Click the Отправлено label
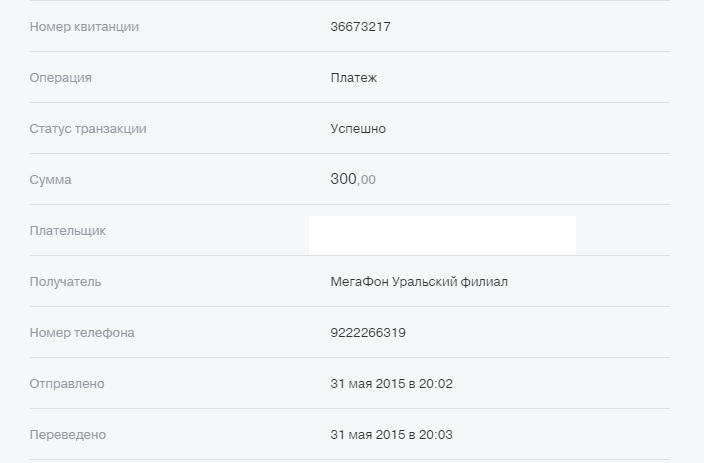704x463 pixels. click(x=67, y=384)
